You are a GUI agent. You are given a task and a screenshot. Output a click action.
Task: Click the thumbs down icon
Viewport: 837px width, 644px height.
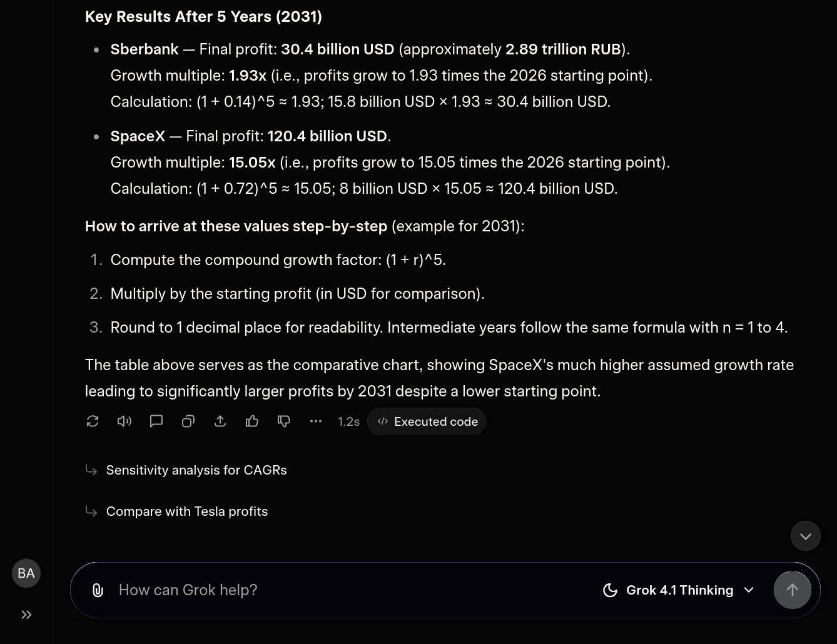[284, 421]
